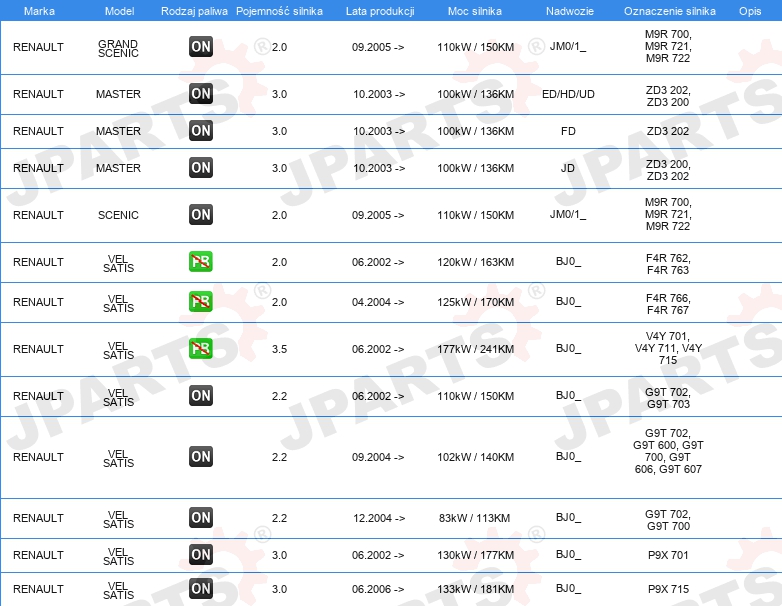Click ON icon for Vel Satis 102kW row
This screenshot has height=606, width=782.
[201, 456]
